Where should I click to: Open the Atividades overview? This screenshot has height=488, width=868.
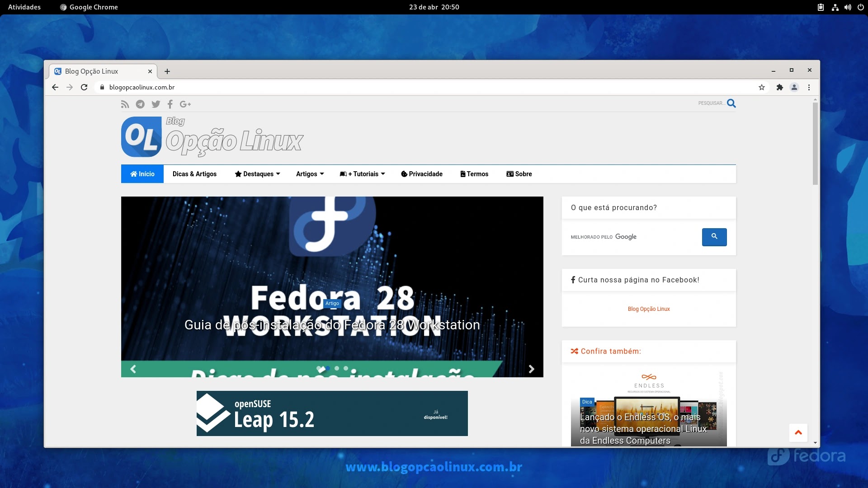pos(24,7)
